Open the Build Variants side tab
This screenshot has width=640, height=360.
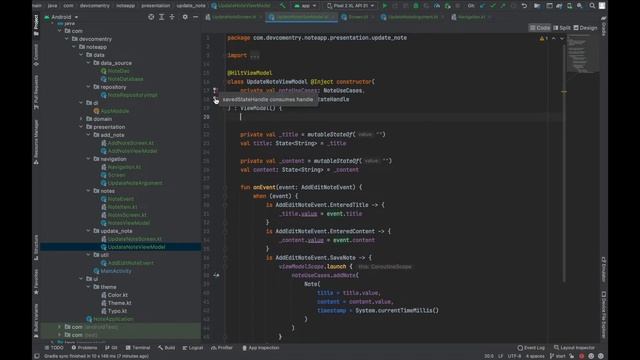pos(36,320)
